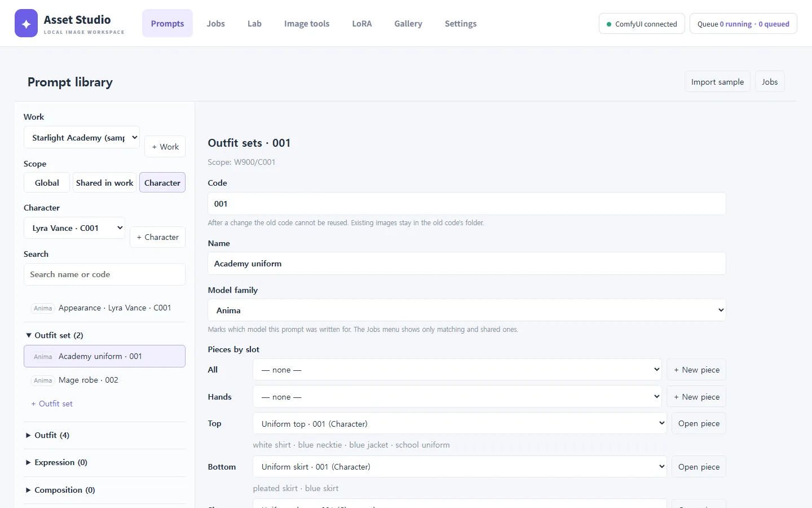Screen dimensions: 812x508
Task: Click the Anima tag on Mage robe row
Action: coord(43,380)
